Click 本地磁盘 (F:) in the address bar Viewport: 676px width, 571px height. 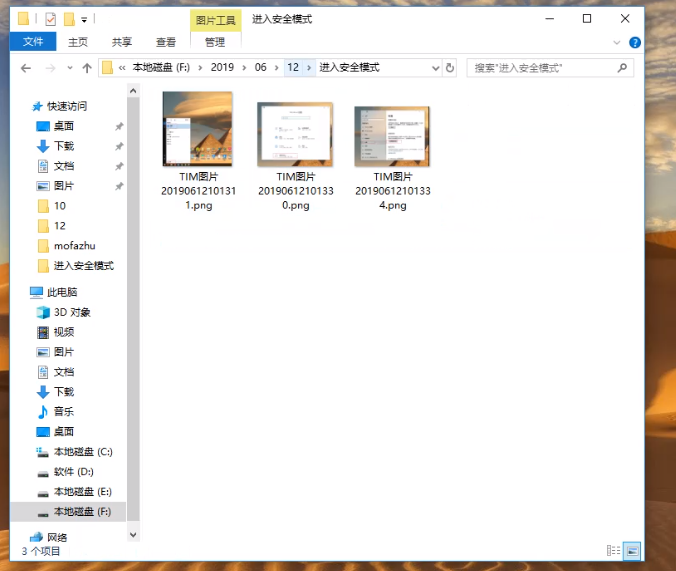(161, 67)
